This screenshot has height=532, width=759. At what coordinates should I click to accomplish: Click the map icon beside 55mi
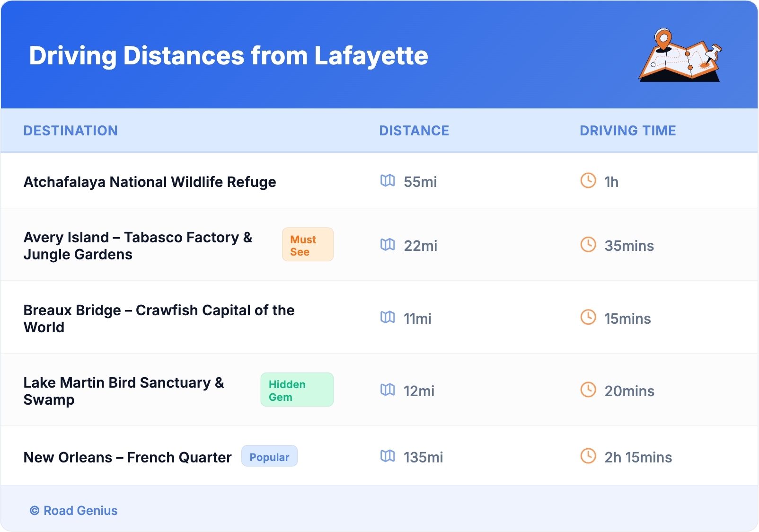tap(388, 181)
